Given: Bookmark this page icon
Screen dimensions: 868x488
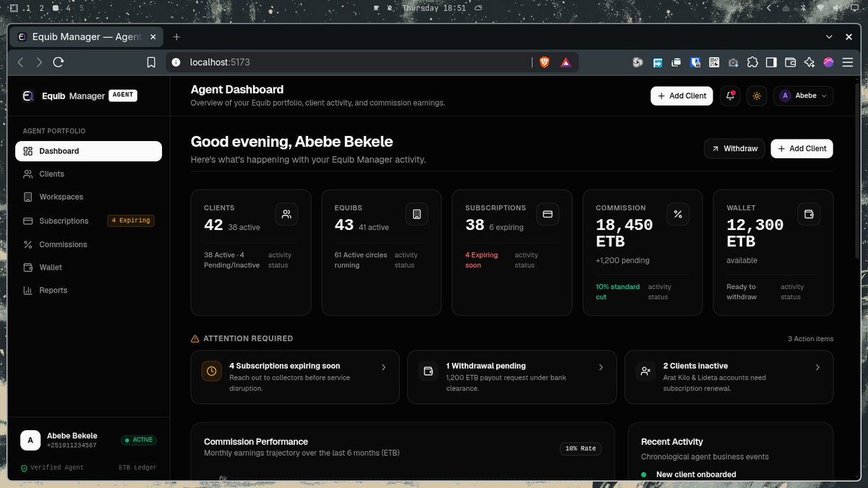Looking at the screenshot, I should click(151, 63).
